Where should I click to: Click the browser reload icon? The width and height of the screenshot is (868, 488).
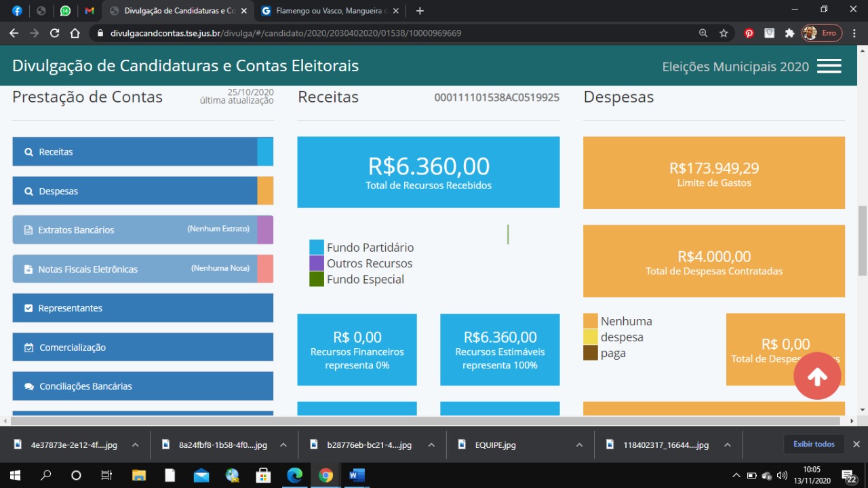pyautogui.click(x=55, y=33)
